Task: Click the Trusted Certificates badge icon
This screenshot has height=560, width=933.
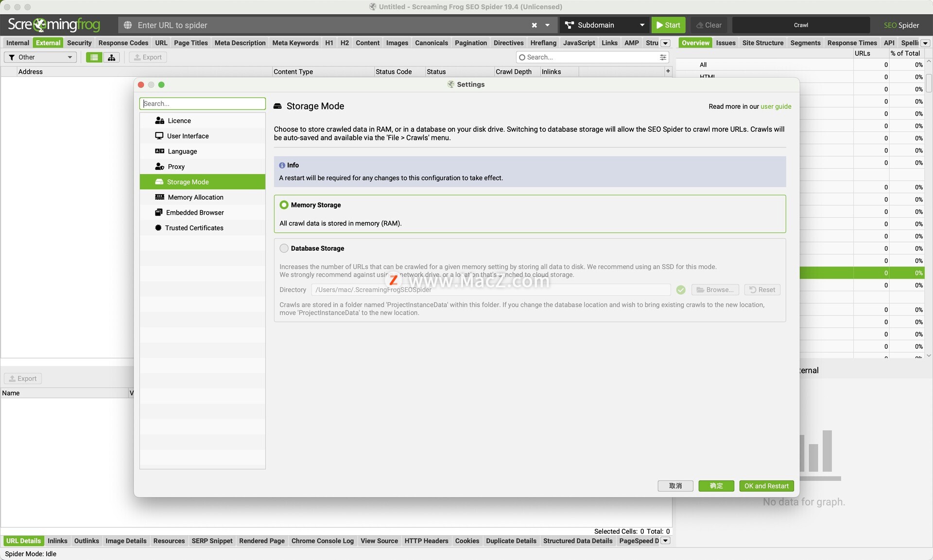Action: point(158,228)
